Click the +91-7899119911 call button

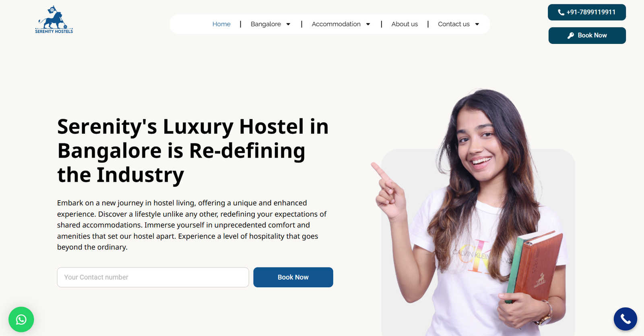point(587,12)
